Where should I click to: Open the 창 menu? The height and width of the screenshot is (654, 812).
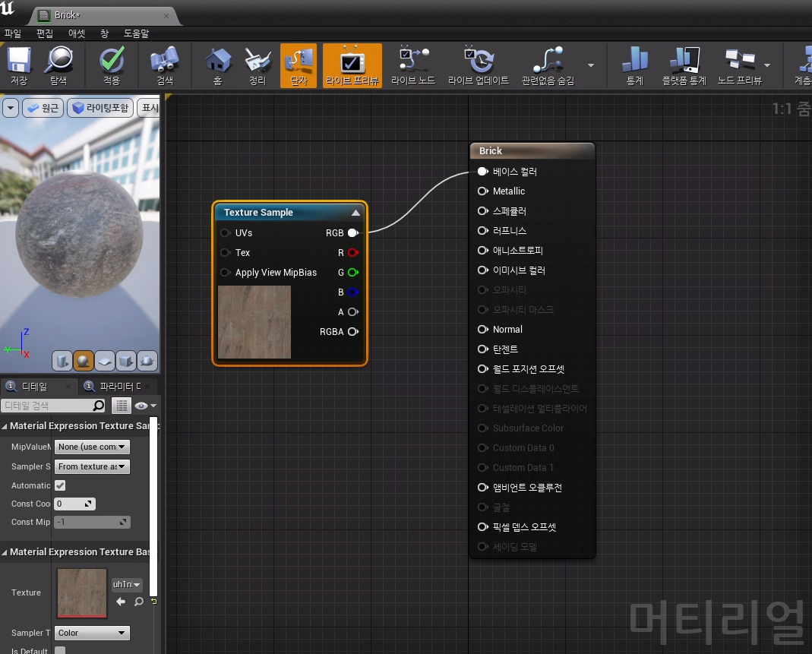104,33
